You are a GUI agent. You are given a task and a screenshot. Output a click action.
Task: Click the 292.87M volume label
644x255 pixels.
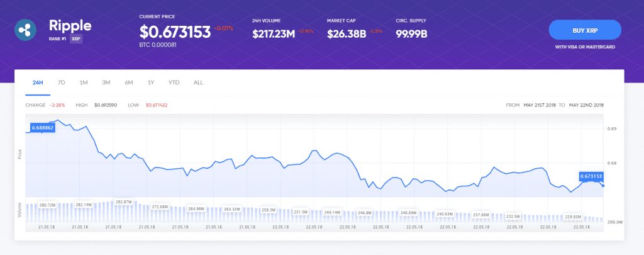(124, 202)
